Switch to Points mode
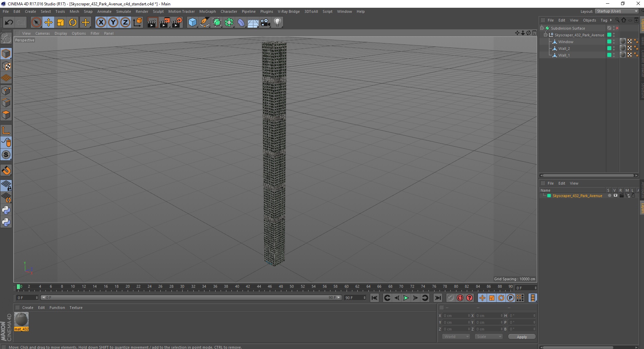 [6, 90]
